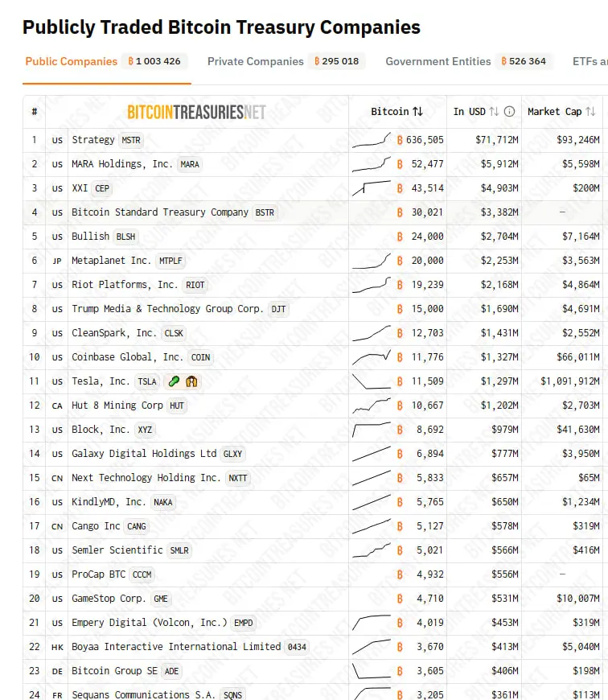The height and width of the screenshot is (700, 608).
Task: Open MARA Holdings sparkline chart
Action: (371, 164)
